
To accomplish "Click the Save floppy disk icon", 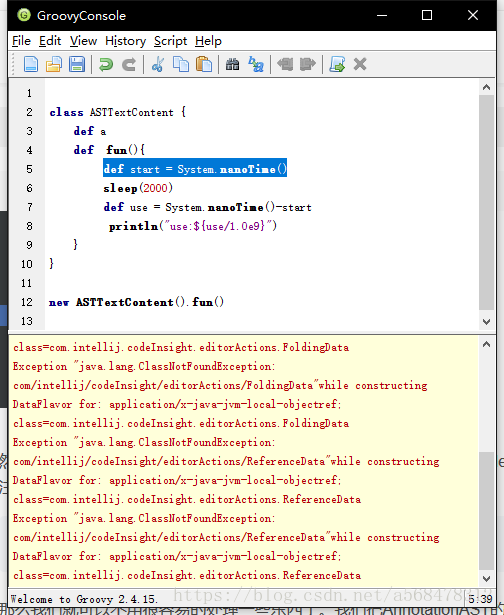I will [x=77, y=64].
